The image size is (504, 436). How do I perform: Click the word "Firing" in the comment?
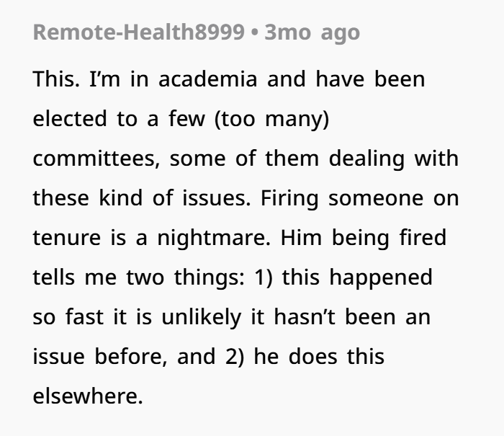pos(289,198)
